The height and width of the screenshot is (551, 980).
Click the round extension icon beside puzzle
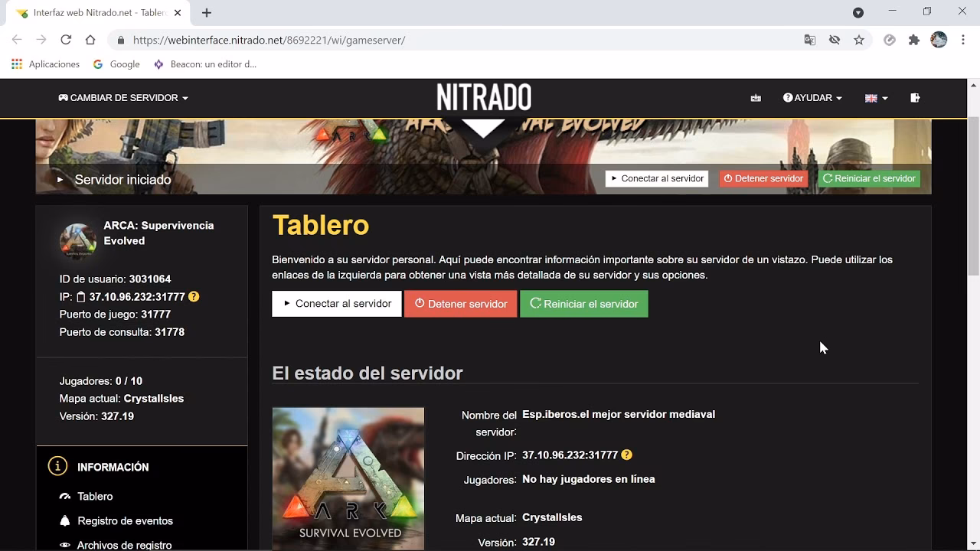coord(890,40)
